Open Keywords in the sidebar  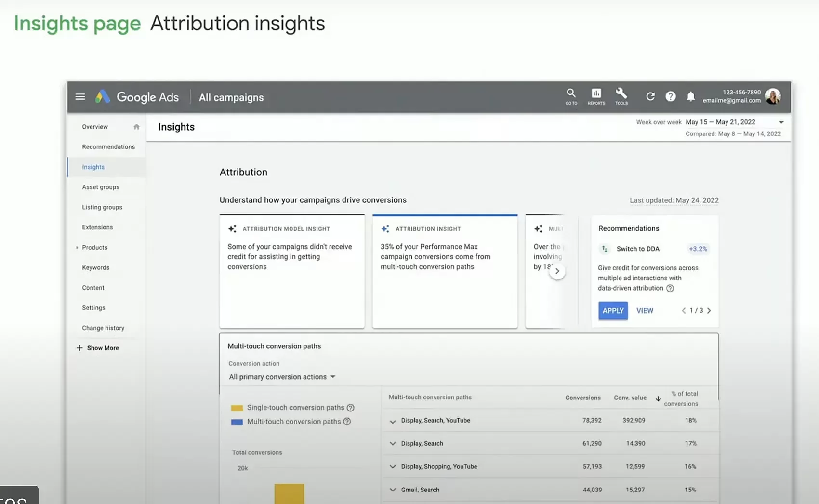(95, 267)
